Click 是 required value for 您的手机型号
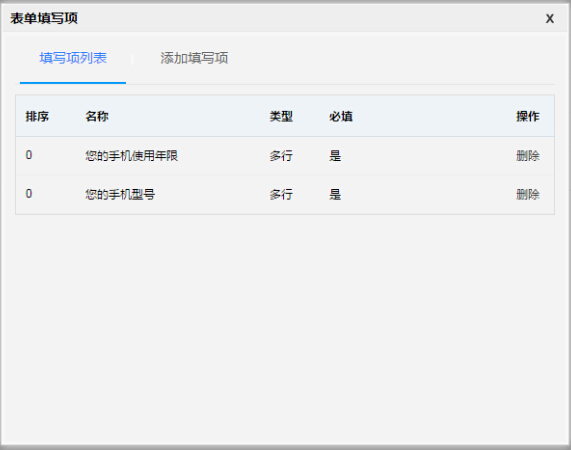571x450 pixels. click(335, 194)
